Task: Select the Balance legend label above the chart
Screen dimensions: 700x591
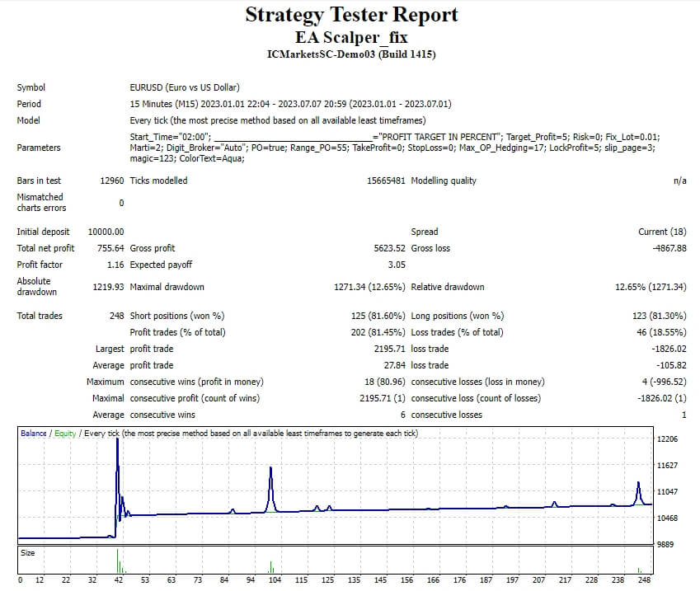Action: 32,432
